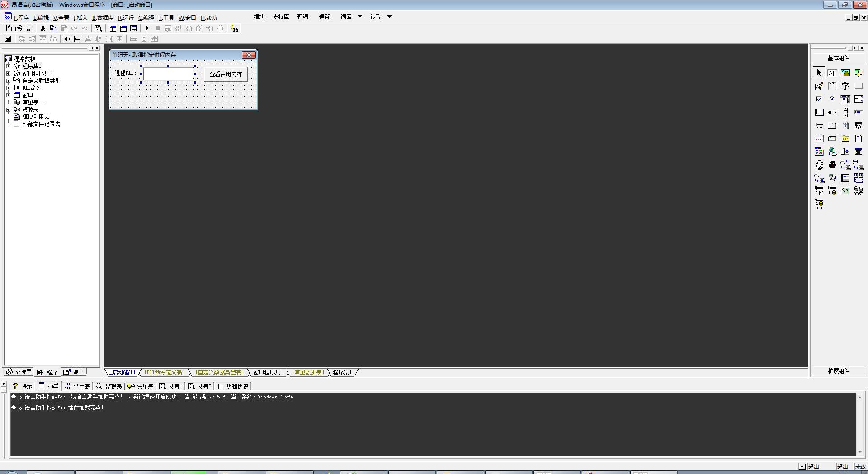Click the binoculars search icon in toolbar

click(234, 28)
